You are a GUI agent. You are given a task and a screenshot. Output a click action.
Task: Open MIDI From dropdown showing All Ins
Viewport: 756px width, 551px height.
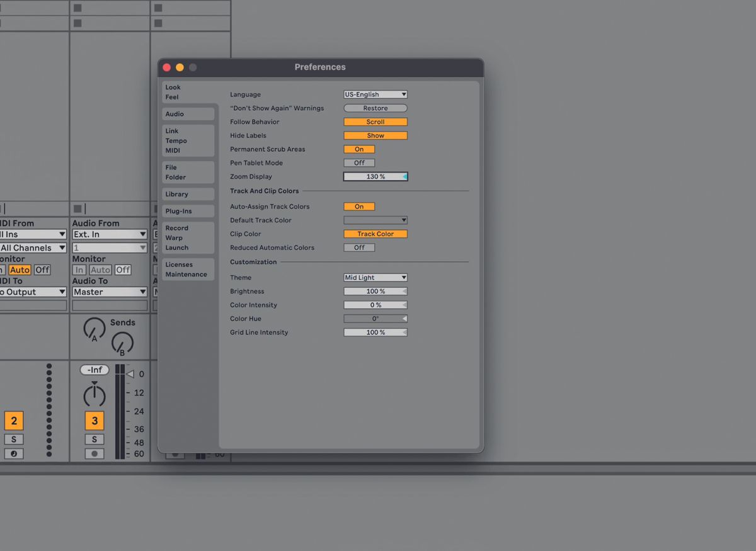[33, 234]
